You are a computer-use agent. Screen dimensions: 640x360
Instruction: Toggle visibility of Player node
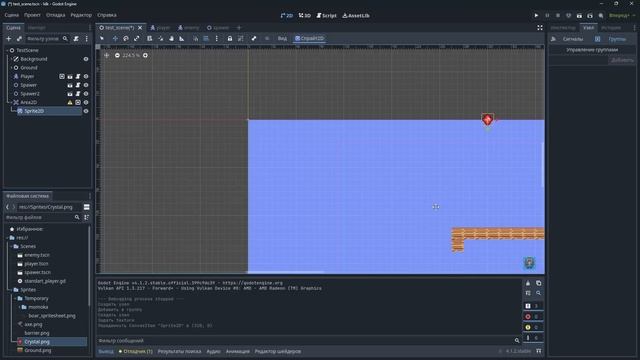(86, 76)
